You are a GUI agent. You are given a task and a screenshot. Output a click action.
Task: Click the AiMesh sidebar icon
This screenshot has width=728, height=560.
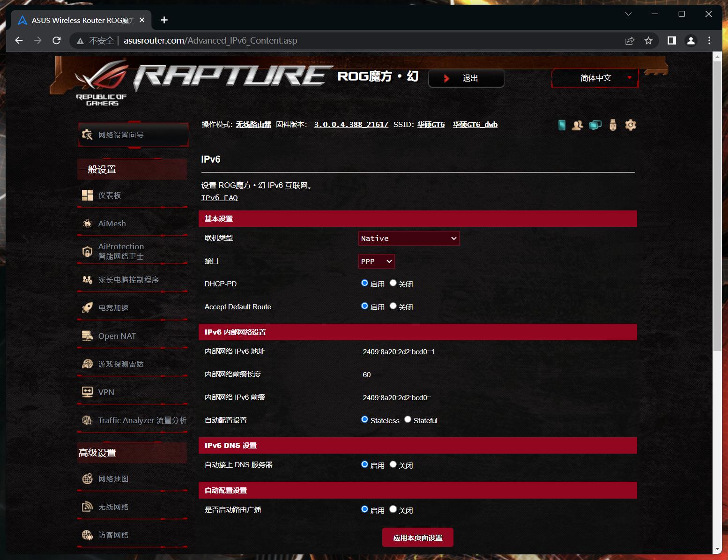(87, 224)
